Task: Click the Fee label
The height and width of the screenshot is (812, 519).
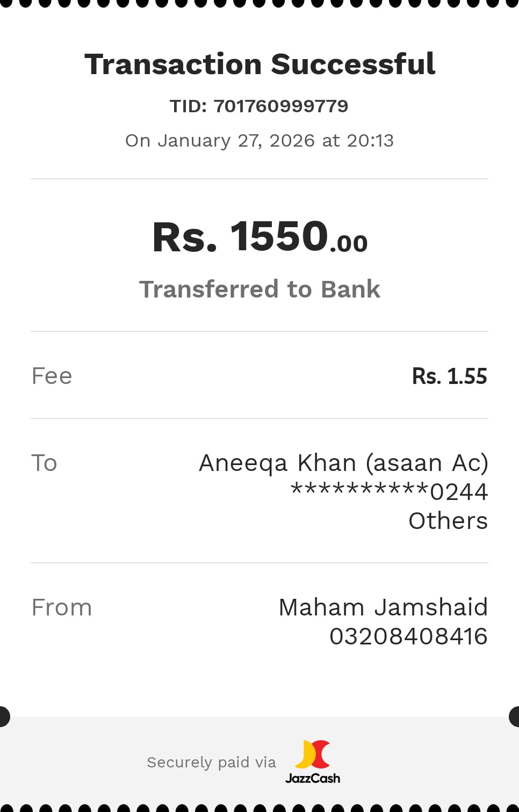Action: (52, 376)
